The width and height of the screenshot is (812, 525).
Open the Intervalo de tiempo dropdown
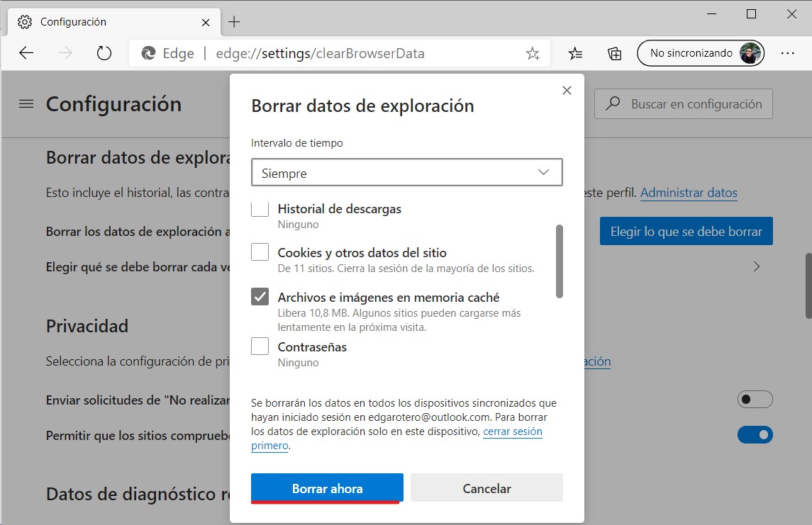click(x=406, y=173)
